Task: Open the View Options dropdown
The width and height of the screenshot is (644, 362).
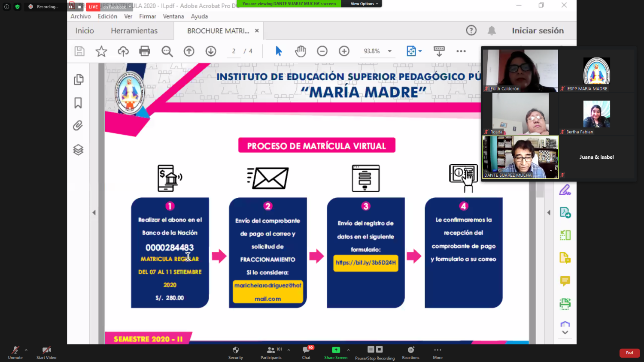Action: [x=364, y=4]
